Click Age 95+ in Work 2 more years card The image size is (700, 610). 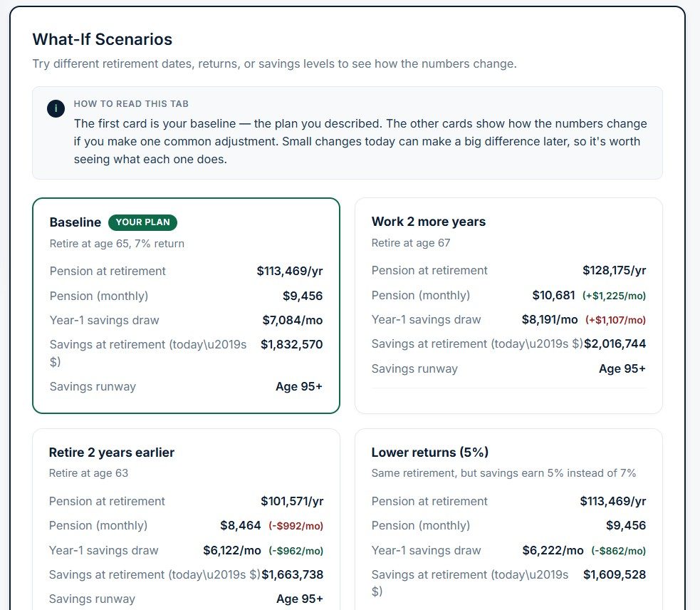[x=622, y=368]
